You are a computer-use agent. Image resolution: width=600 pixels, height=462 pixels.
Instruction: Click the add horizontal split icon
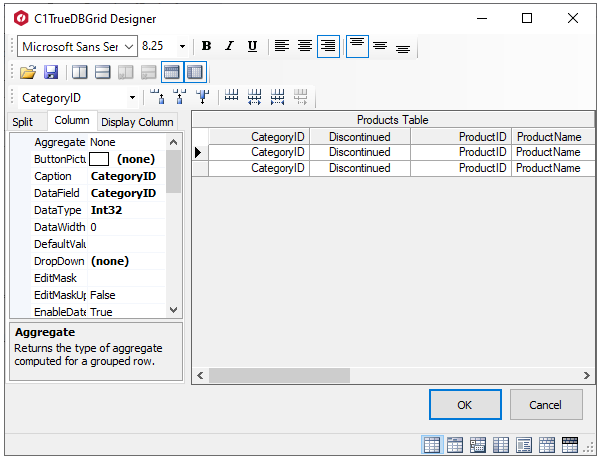pyautogui.click(x=102, y=72)
